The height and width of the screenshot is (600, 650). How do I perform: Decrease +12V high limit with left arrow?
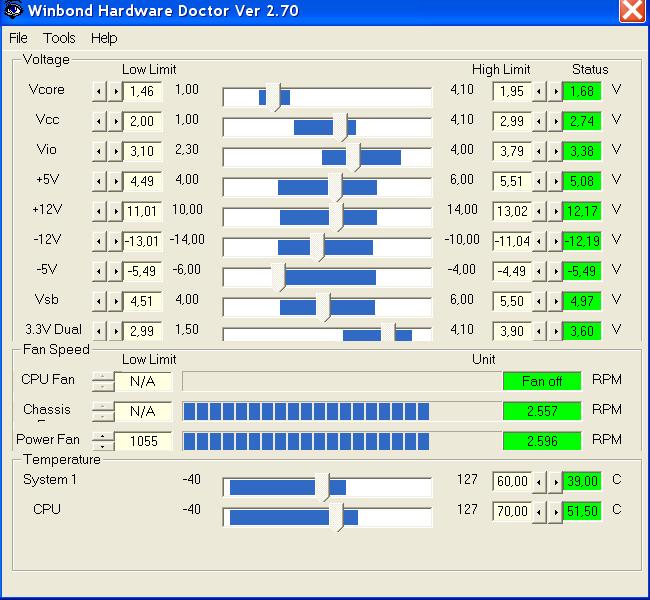coord(539,211)
